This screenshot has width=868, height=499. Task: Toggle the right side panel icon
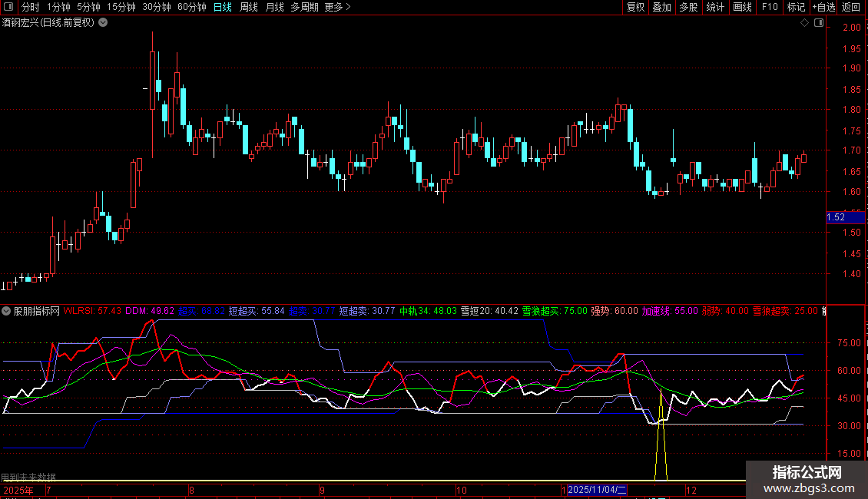pos(817,23)
